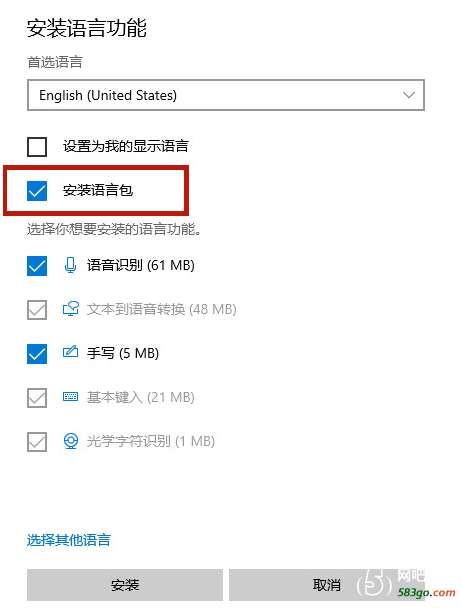Click the 语音识别 (61 MB) label
The image size is (461, 608).
[x=140, y=265]
